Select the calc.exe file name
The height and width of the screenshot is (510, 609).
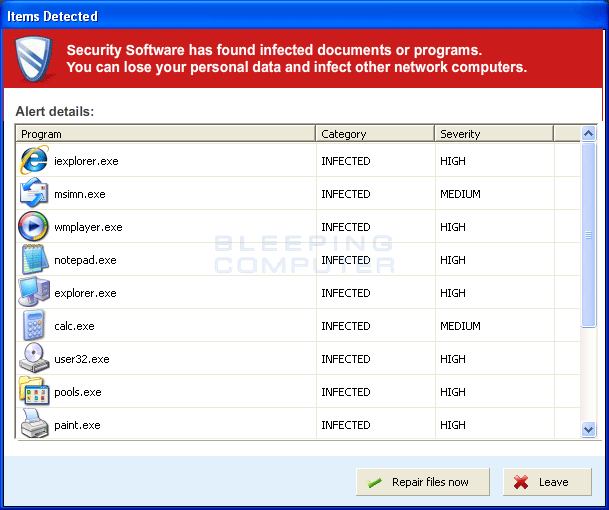coord(74,326)
